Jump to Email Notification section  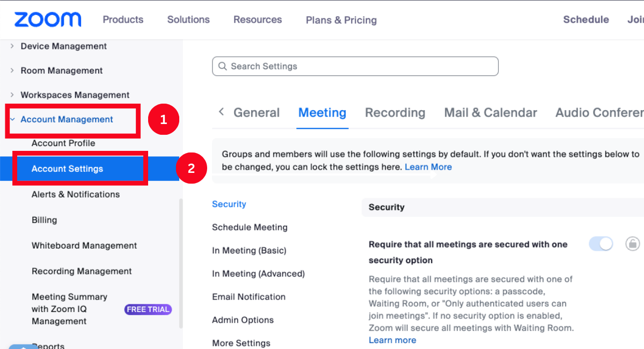pos(248,297)
